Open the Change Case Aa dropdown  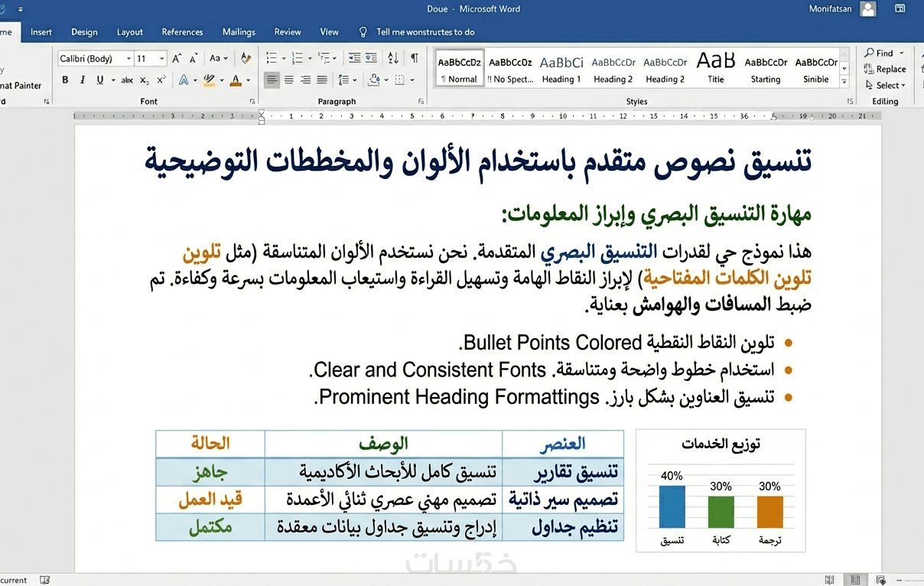219,58
